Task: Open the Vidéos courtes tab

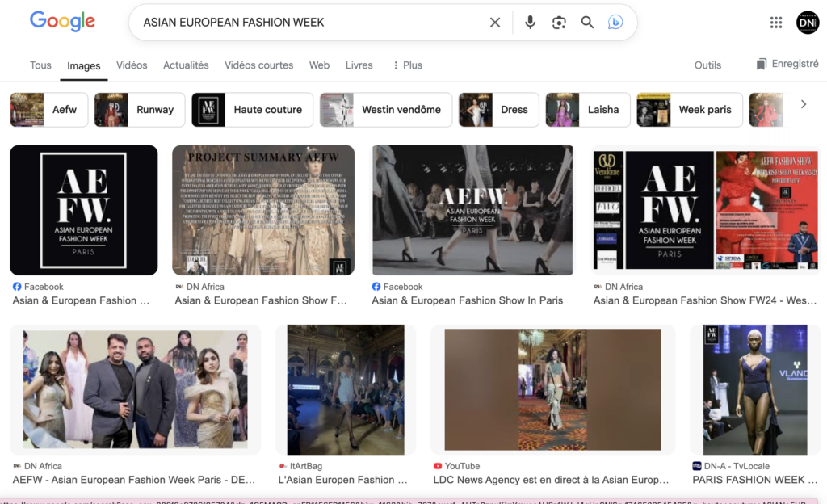Action: (x=259, y=65)
